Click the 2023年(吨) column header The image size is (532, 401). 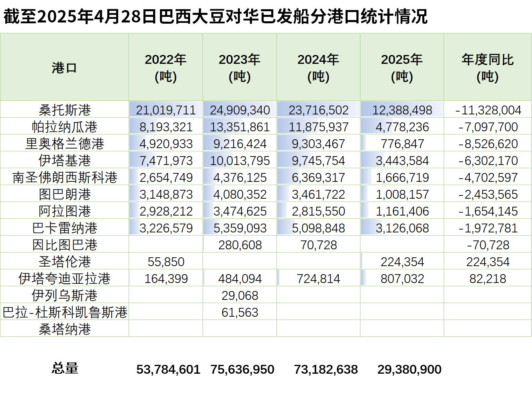(239, 67)
